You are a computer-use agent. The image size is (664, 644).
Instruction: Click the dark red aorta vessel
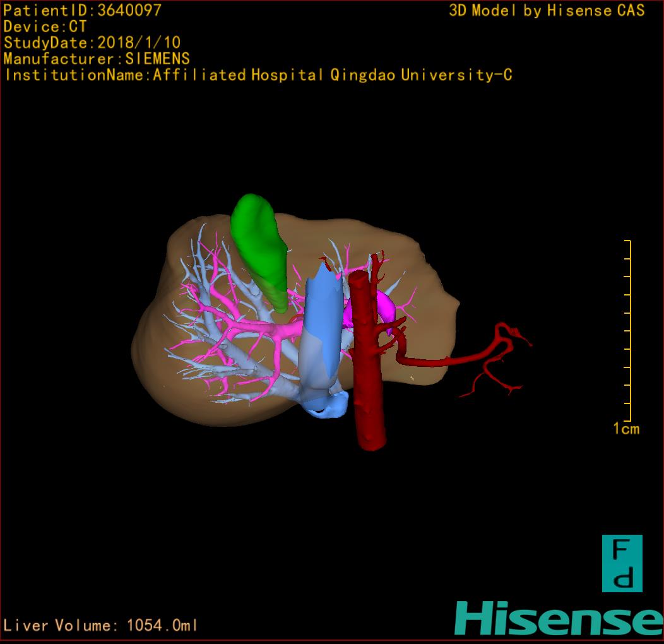(x=366, y=360)
